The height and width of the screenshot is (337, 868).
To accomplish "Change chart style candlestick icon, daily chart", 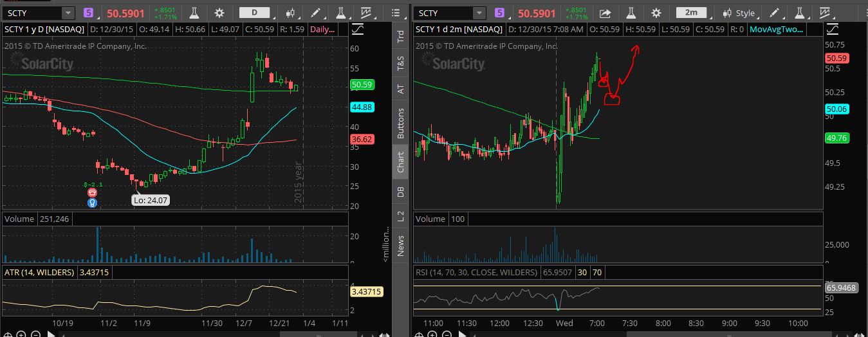I will point(291,13).
